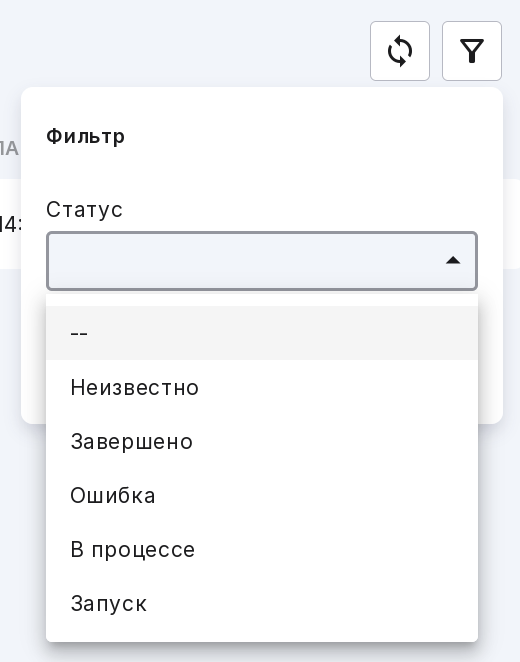Reload the list with the sync button
The image size is (520, 662).
pos(400,51)
